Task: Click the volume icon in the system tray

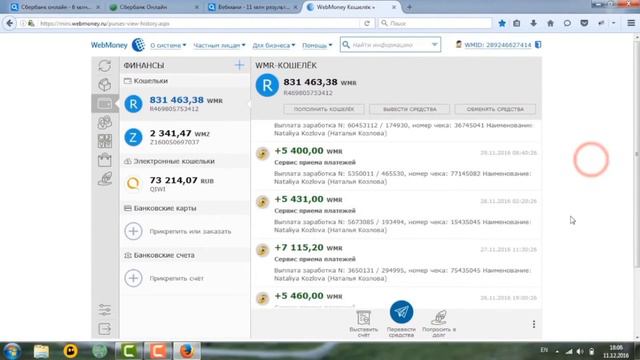Action: [x=580, y=351]
